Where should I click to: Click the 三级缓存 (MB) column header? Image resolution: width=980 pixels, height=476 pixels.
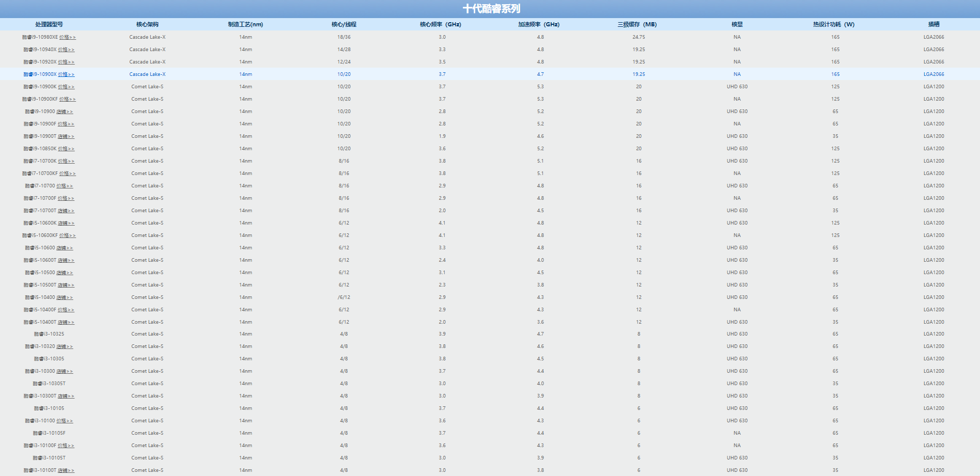[637, 24]
